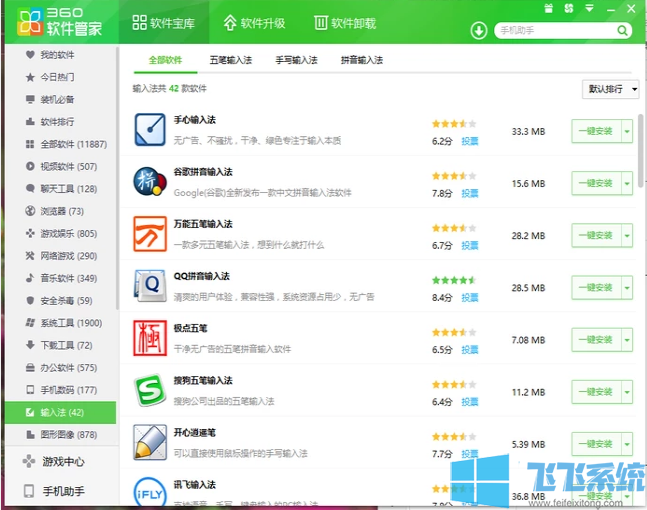Select 手机数码 (177) category

pyautogui.click(x=61, y=390)
